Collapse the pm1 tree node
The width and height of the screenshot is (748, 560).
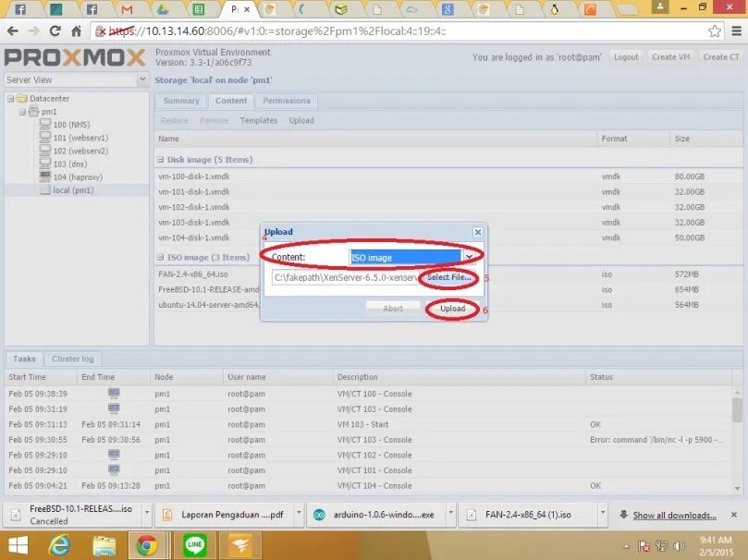tap(22, 112)
